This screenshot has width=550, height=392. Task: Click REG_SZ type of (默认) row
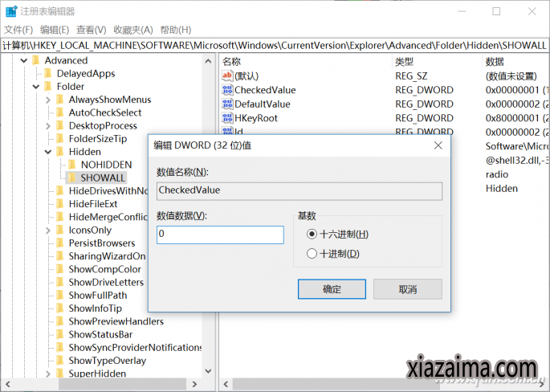click(x=411, y=76)
